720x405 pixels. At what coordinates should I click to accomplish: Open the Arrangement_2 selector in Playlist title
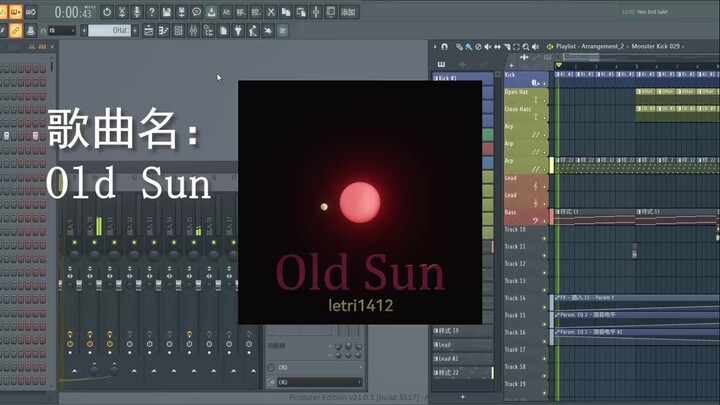602,46
